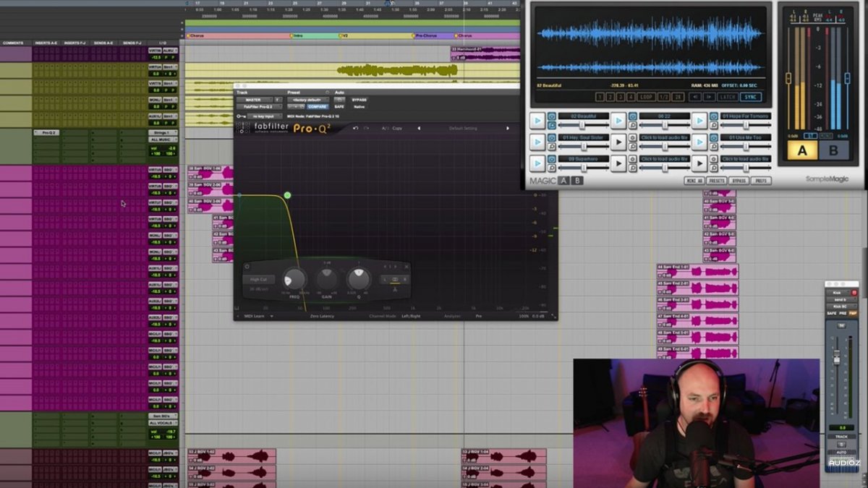868x488 pixels.
Task: Go to previous Pro-Q 2 preset arrow
Action: (x=419, y=128)
